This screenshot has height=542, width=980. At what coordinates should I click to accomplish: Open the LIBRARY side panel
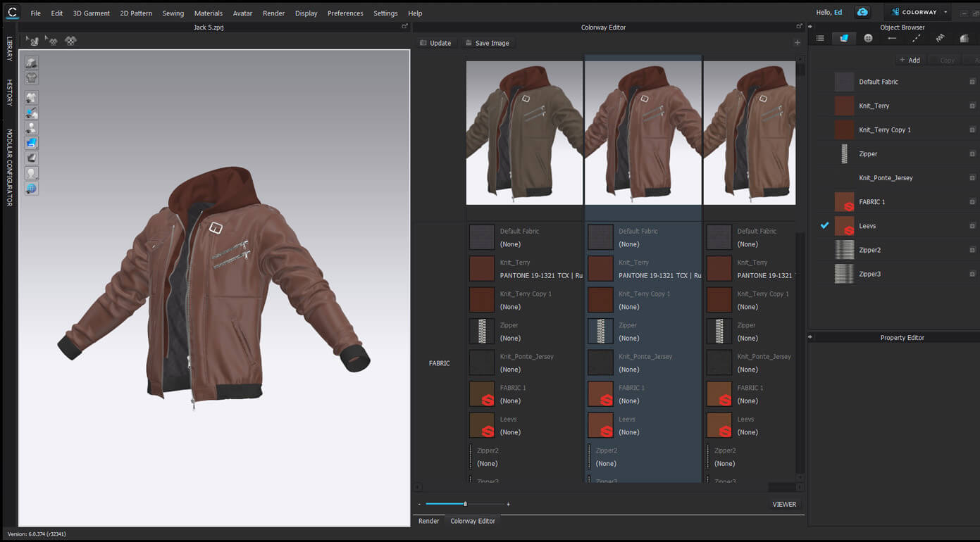pyautogui.click(x=10, y=49)
